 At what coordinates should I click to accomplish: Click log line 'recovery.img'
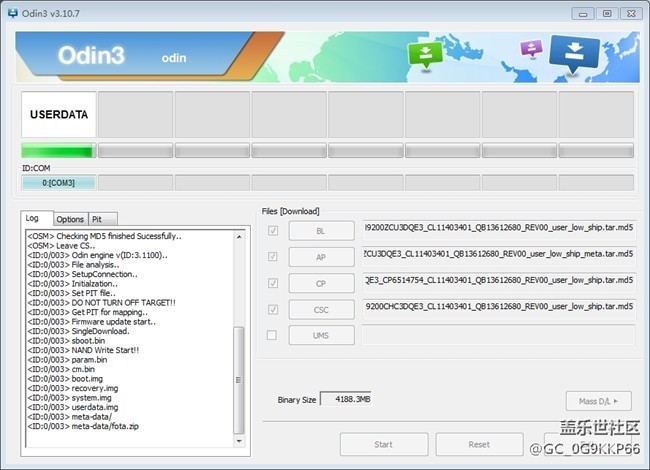click(x=73, y=388)
